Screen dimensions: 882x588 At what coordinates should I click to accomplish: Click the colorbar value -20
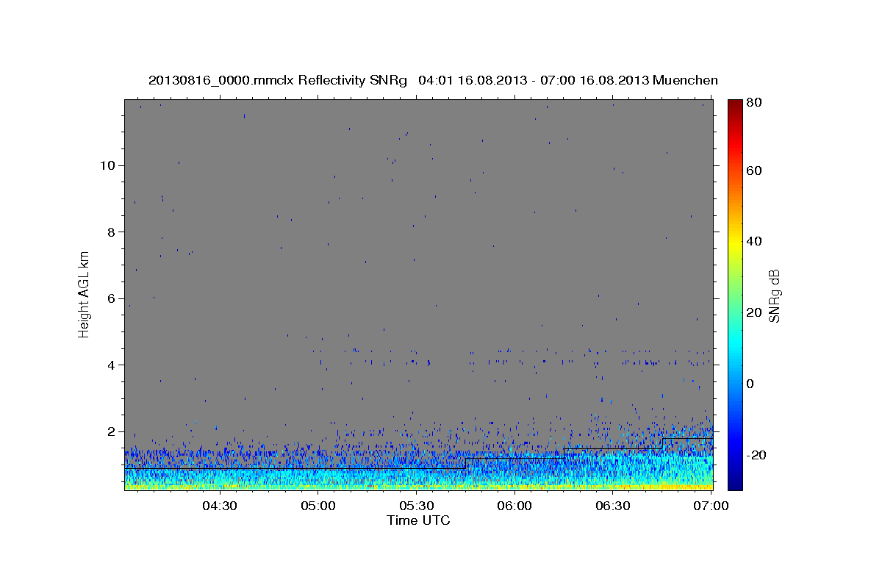758,455
